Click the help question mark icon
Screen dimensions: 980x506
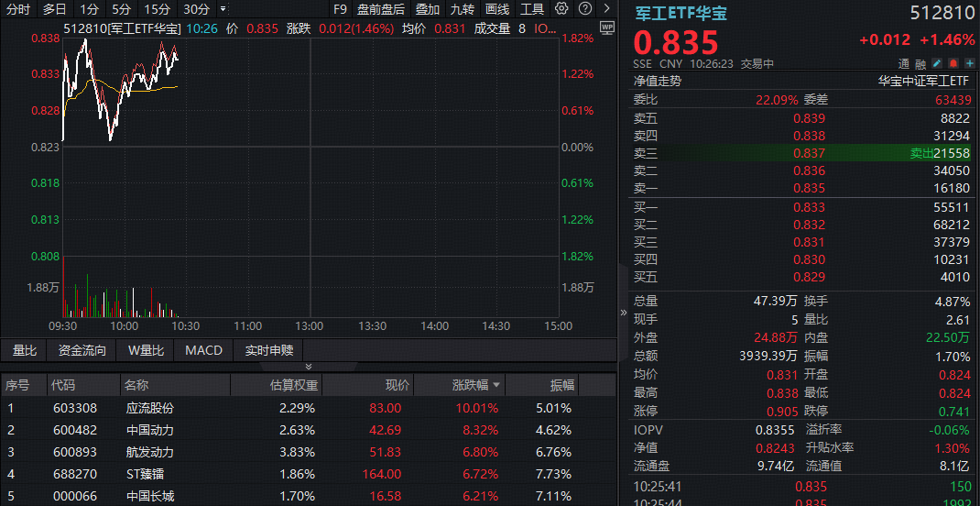[x=584, y=9]
